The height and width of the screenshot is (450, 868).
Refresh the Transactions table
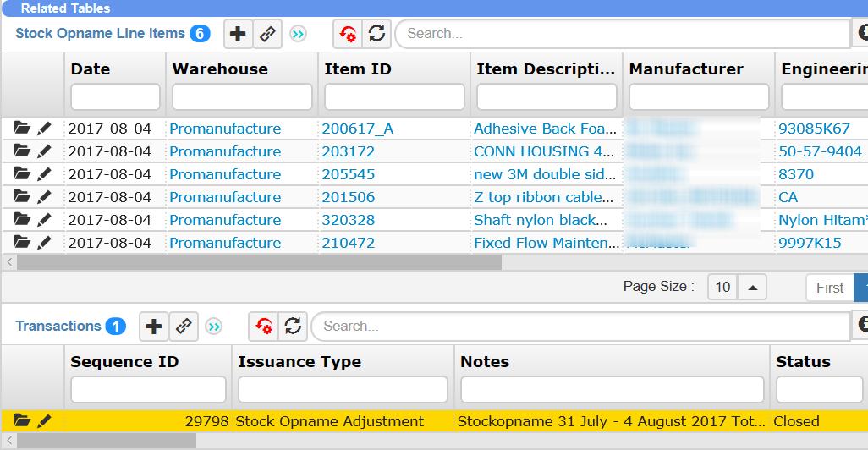293,327
